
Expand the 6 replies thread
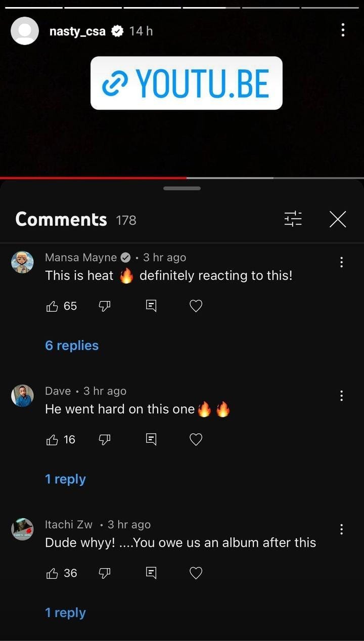[x=72, y=346]
